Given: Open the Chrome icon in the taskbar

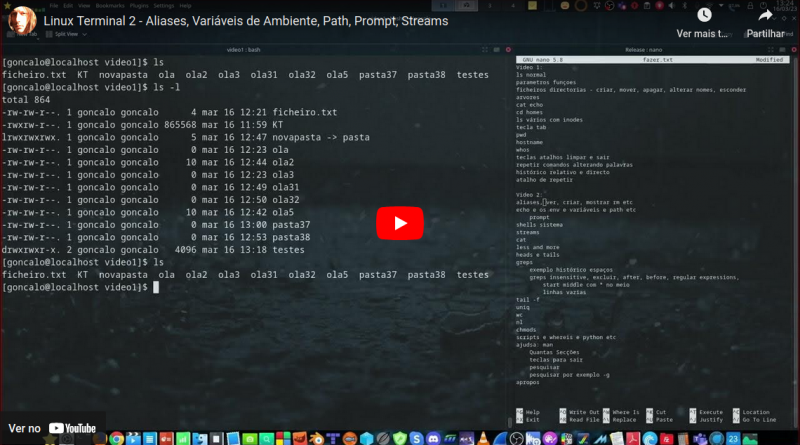Looking at the screenshot, I should click(116, 438).
